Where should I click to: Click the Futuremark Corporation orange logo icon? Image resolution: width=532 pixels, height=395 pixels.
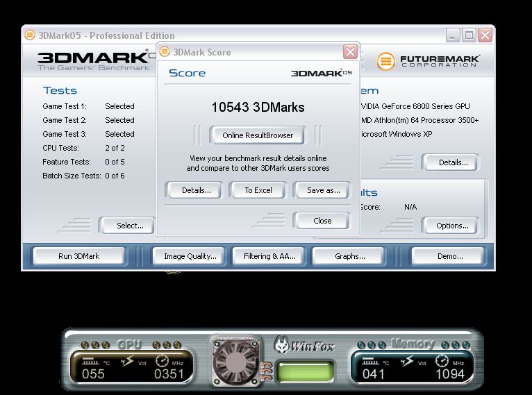coord(385,61)
